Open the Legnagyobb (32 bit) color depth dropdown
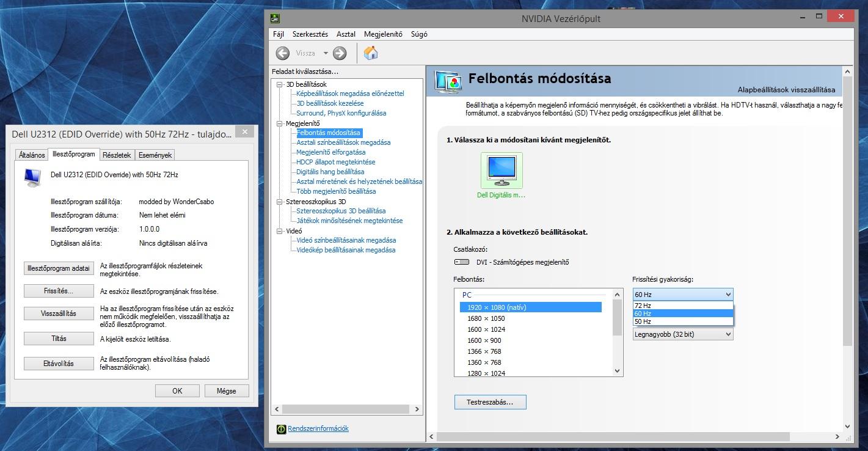 [x=682, y=334]
